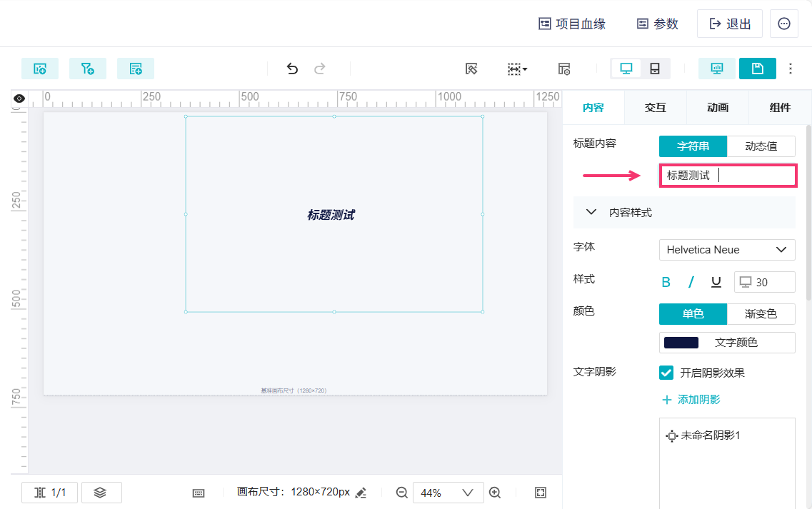Zoom in the canvas

tap(495, 493)
